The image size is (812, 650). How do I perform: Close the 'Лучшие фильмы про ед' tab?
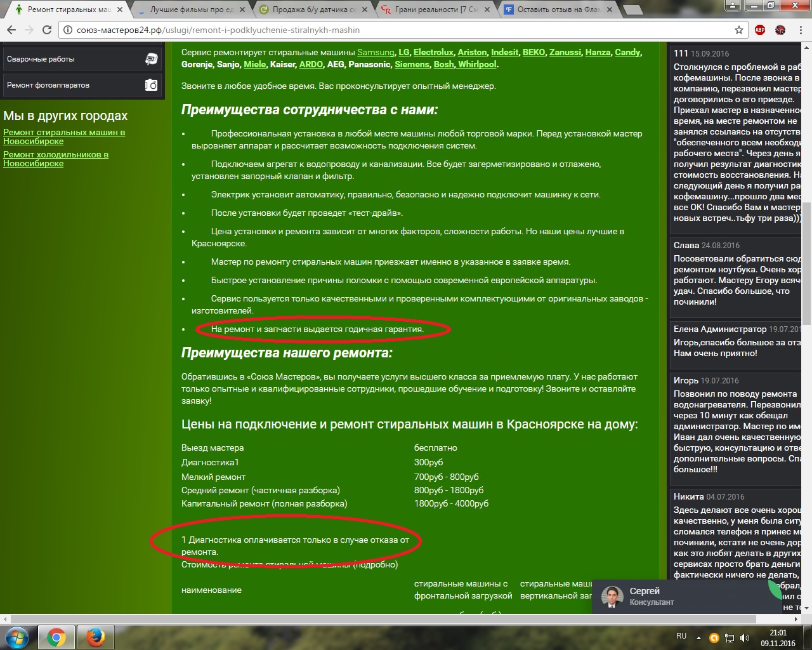tap(243, 10)
